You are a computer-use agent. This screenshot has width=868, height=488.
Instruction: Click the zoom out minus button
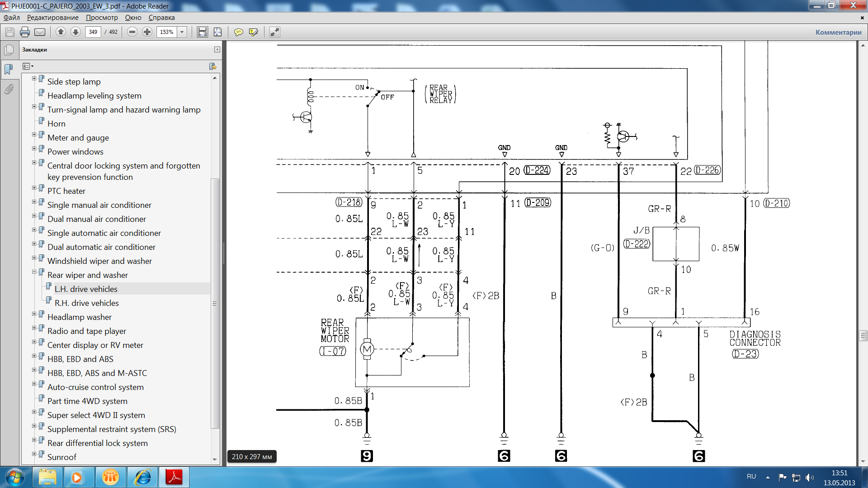pos(132,32)
